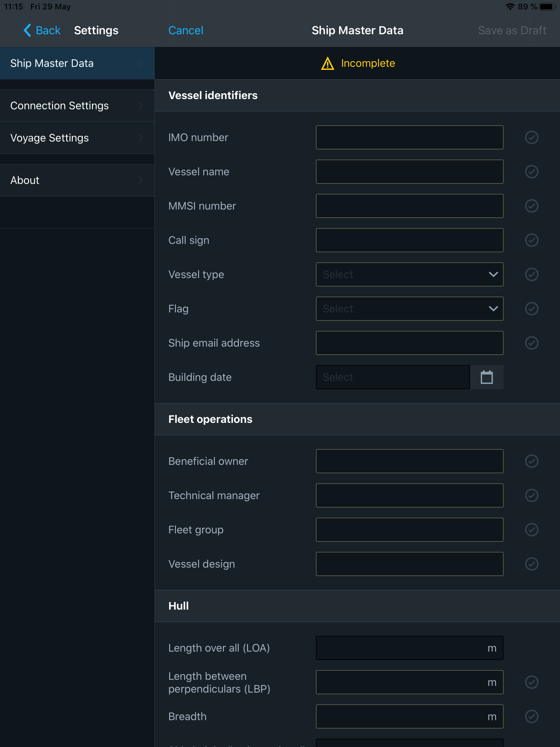Screen dimensions: 560x747
Task: Tap the Incomplete warning triangle icon
Action: (x=327, y=63)
